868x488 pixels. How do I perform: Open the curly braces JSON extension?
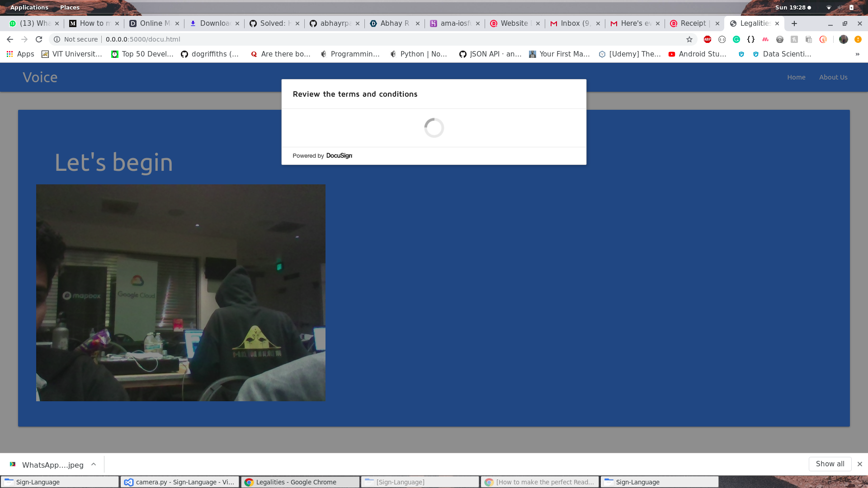coord(751,39)
